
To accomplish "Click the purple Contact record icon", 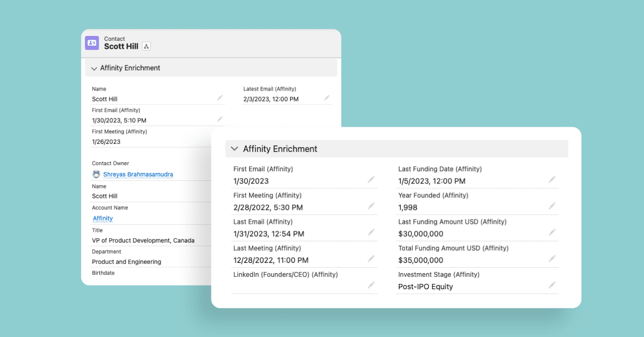I will 92,43.
